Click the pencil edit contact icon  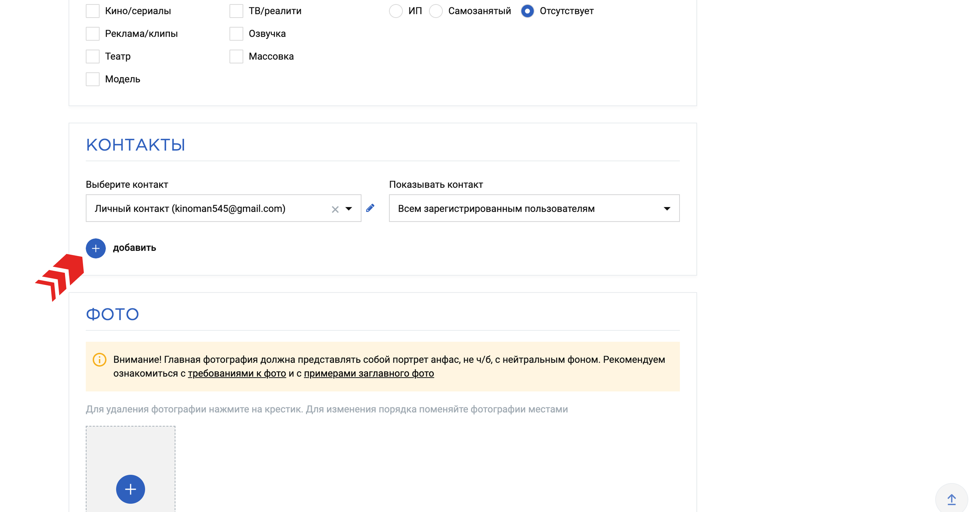[370, 208]
